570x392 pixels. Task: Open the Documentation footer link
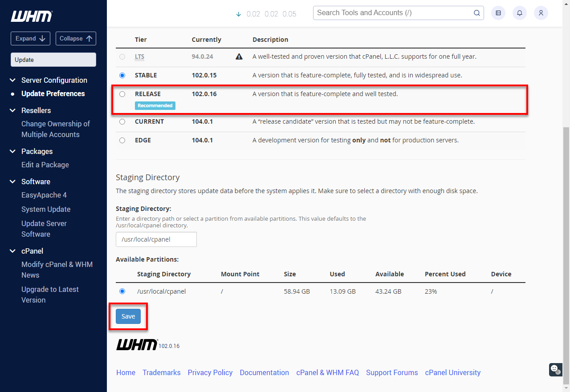(x=264, y=372)
